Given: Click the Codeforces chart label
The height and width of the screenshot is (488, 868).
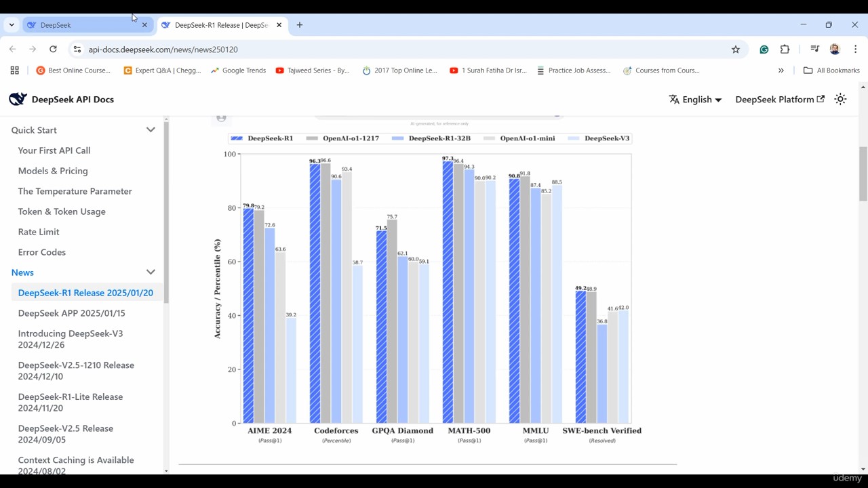Looking at the screenshot, I should 336,431.
